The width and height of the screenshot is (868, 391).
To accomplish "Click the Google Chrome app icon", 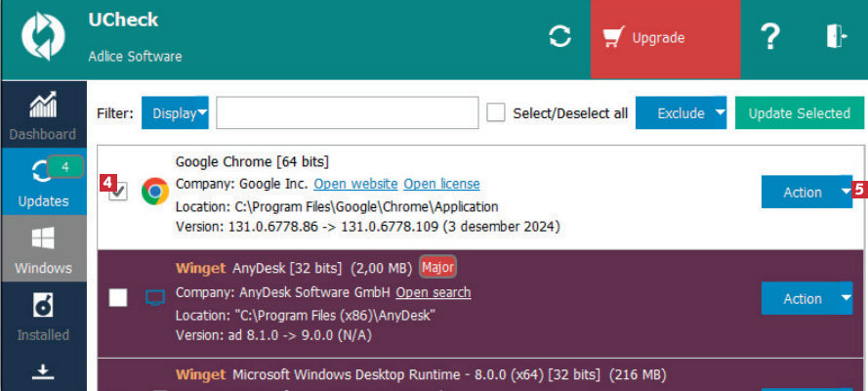I will click(154, 192).
